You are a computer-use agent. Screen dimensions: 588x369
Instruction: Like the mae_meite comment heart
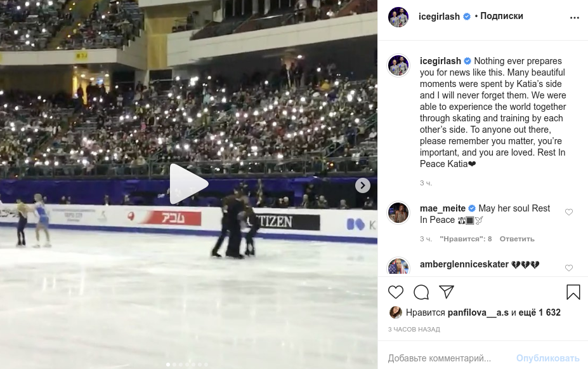click(x=569, y=212)
